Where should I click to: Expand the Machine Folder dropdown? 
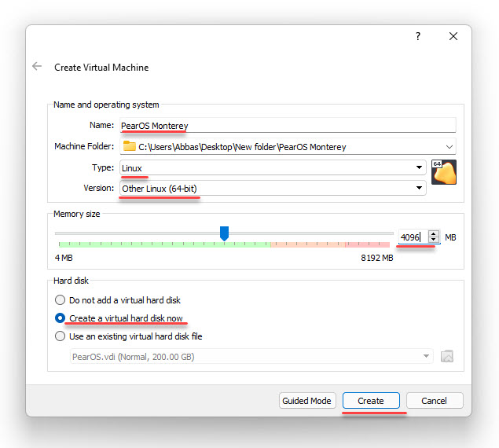click(449, 147)
